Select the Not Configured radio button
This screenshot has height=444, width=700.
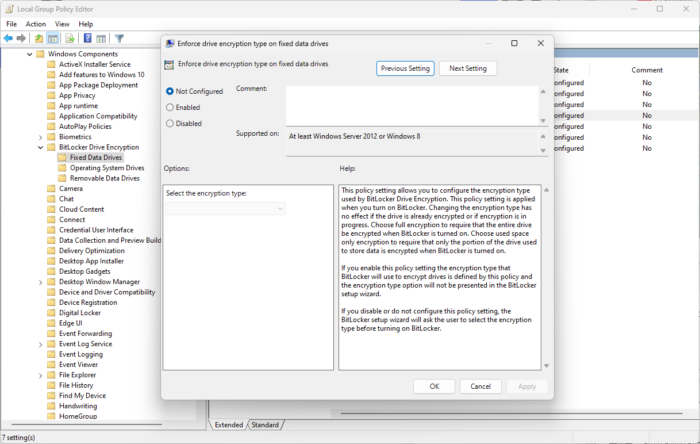[170, 91]
